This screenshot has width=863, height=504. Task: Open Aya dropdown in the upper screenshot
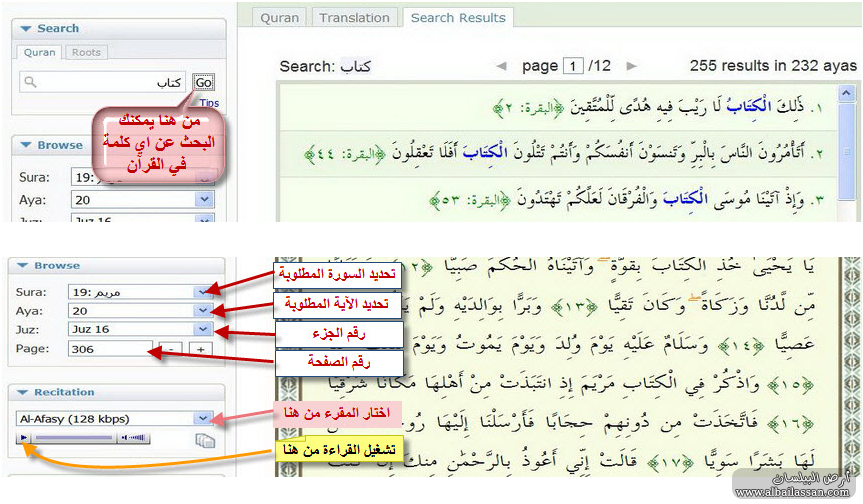(204, 199)
